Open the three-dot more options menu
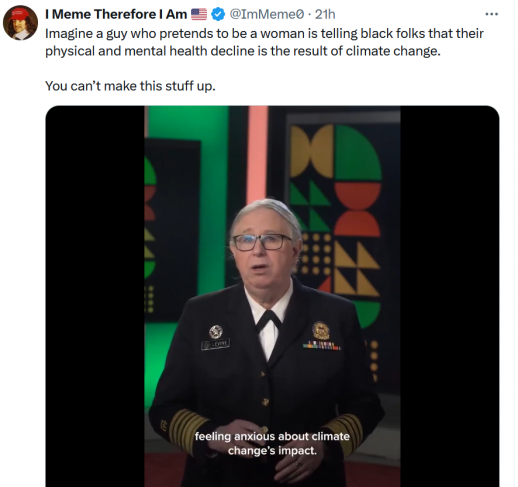Viewport: 518px width, 487px height. pyautogui.click(x=491, y=14)
